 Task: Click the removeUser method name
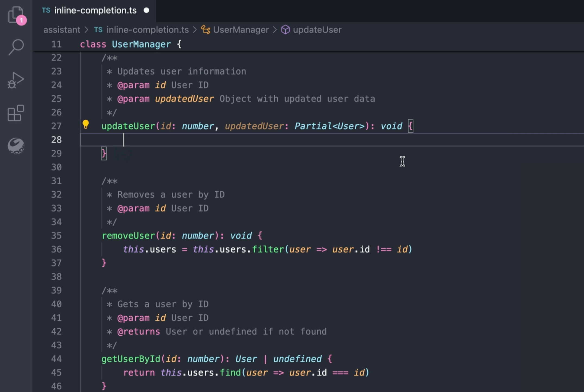pyautogui.click(x=128, y=235)
